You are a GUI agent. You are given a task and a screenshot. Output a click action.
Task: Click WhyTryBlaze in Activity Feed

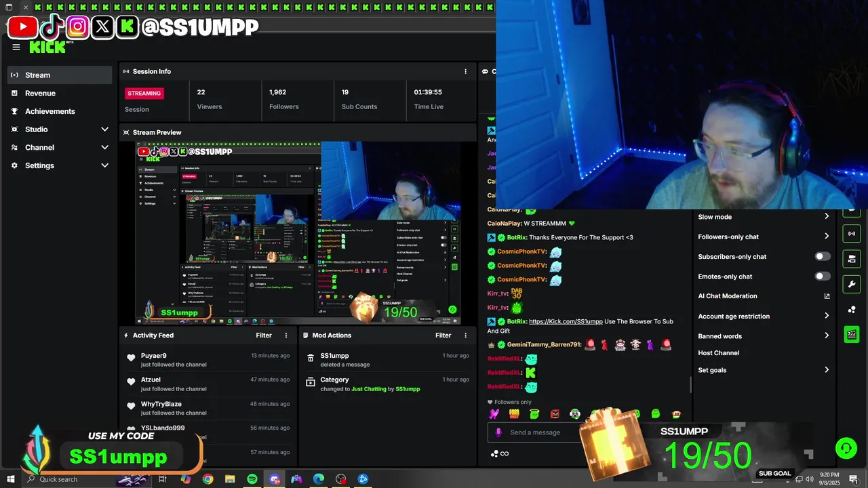click(161, 404)
